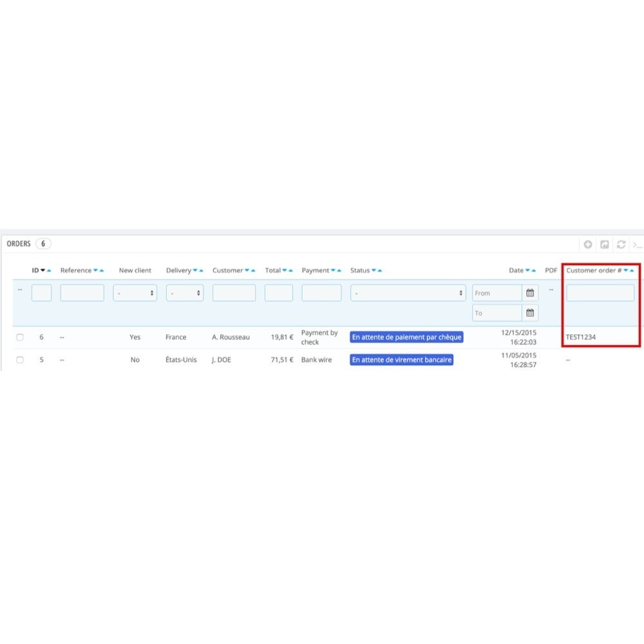The height and width of the screenshot is (644, 644).
Task: Click the PDF column header
Action: [551, 270]
